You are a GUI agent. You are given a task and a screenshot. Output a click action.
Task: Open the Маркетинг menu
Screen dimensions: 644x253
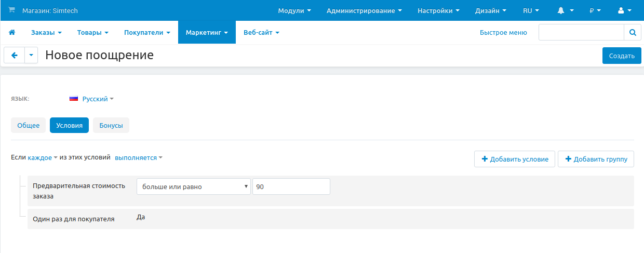tap(207, 32)
